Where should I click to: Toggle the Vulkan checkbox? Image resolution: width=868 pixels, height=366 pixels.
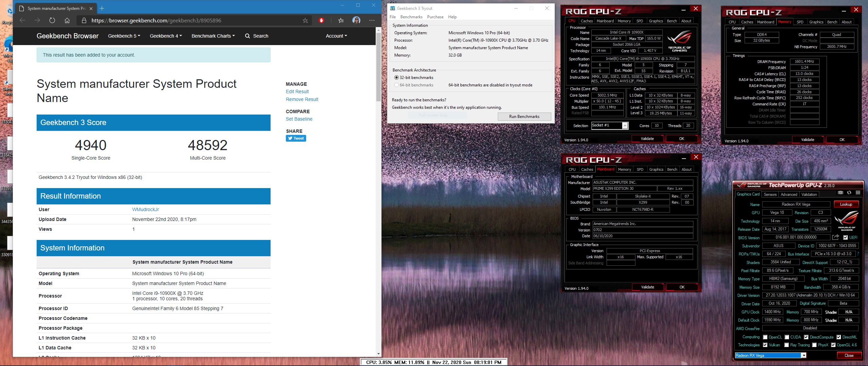pyautogui.click(x=765, y=345)
